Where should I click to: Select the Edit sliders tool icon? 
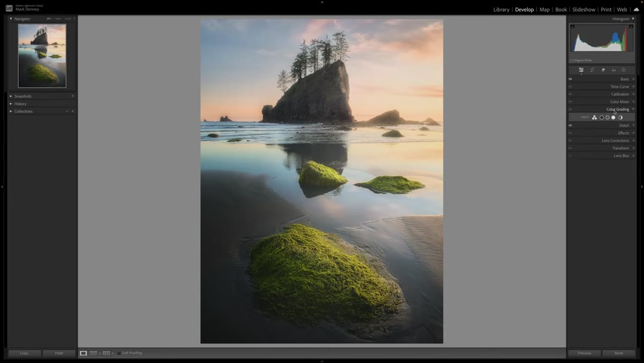pyautogui.click(x=581, y=70)
